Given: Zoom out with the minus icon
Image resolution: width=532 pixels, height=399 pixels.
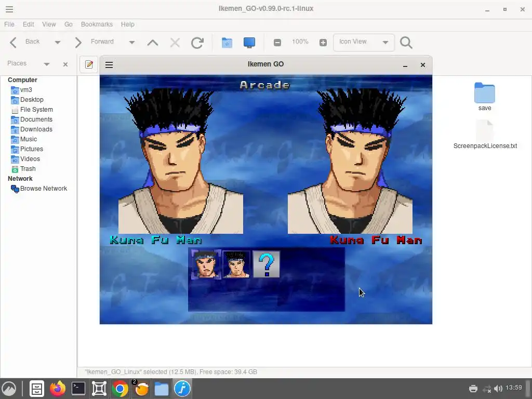Looking at the screenshot, I should point(277,43).
